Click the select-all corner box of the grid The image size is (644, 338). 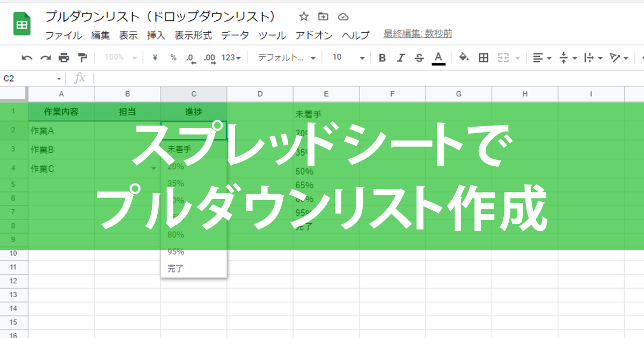tap(13, 94)
